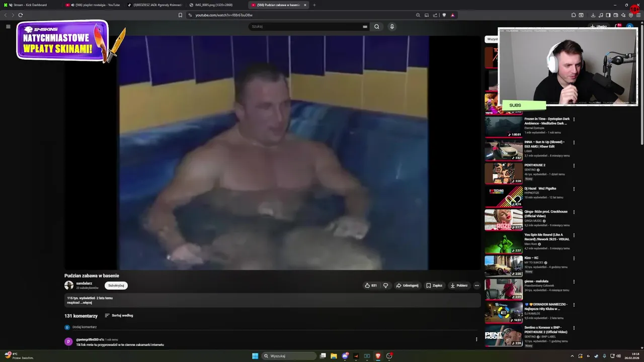
Task: Open Sortuj według comment sorting dropdown
Action: [x=119, y=316]
